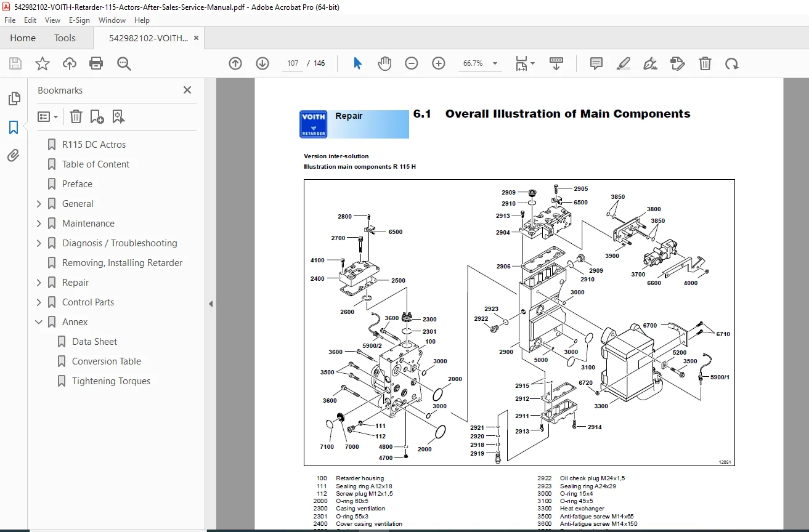
Task: Zoom in with the plus icon
Action: pos(439,63)
